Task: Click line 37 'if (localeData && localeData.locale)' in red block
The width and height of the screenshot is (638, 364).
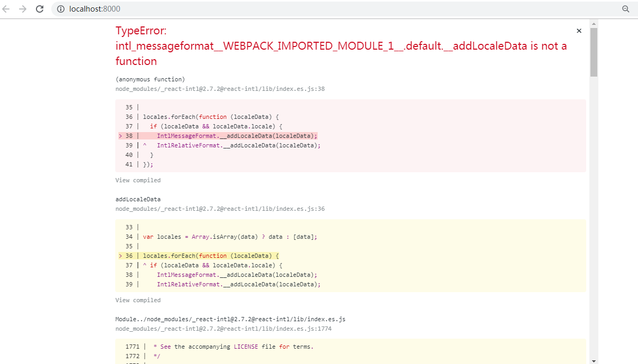Action: click(x=216, y=126)
